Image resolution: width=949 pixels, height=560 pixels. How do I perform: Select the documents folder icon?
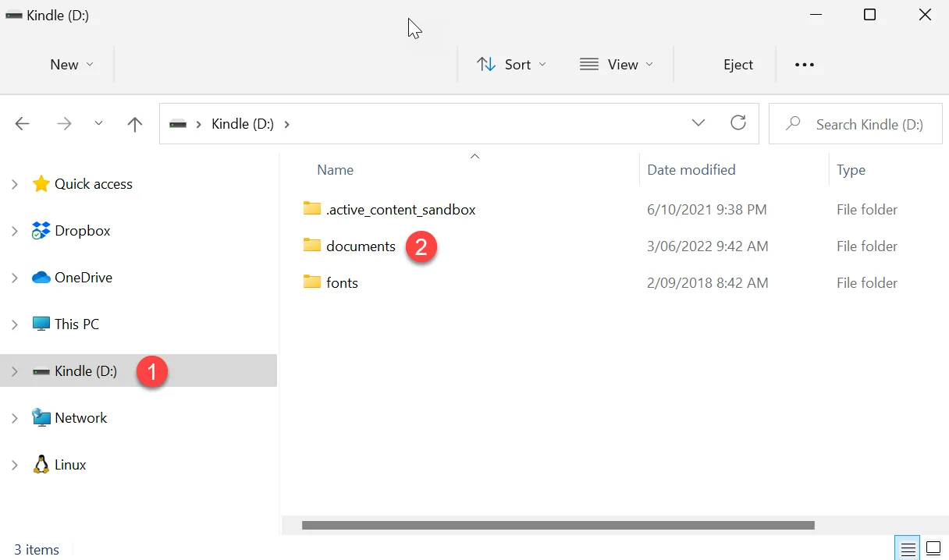point(312,246)
